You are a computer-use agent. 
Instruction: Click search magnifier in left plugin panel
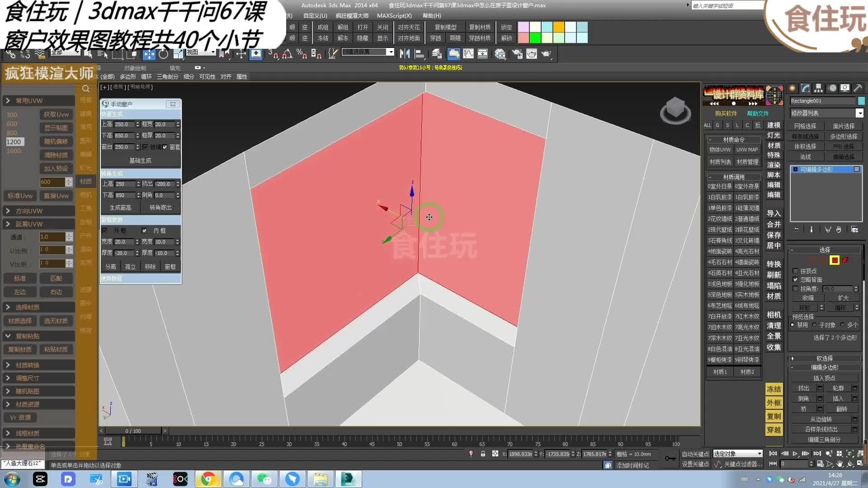[86, 89]
